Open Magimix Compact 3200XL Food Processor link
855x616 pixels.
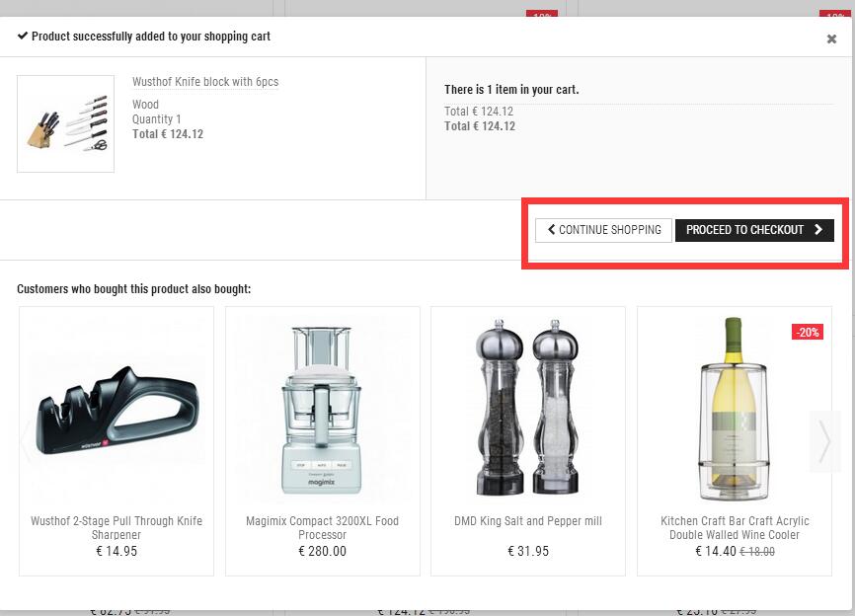(323, 527)
